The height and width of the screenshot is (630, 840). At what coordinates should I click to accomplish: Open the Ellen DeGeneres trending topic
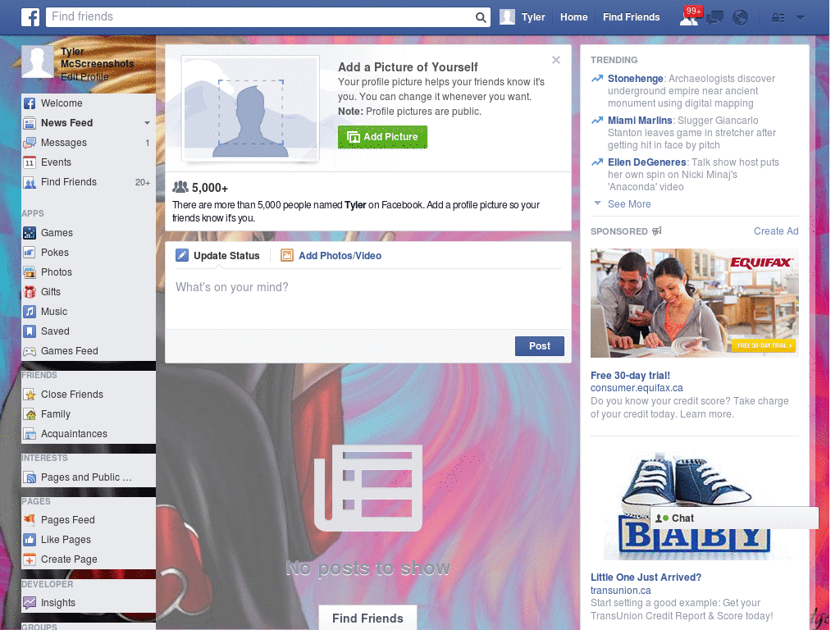(x=646, y=162)
